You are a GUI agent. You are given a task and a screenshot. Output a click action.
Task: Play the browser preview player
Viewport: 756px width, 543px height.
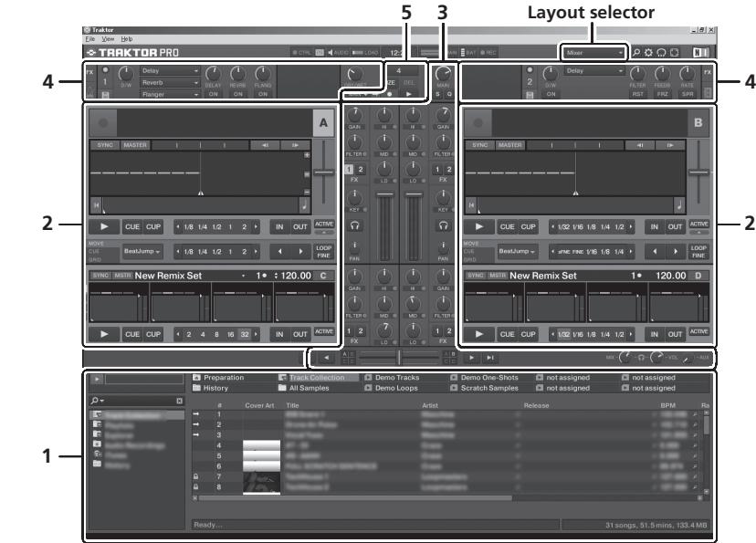coord(97,379)
